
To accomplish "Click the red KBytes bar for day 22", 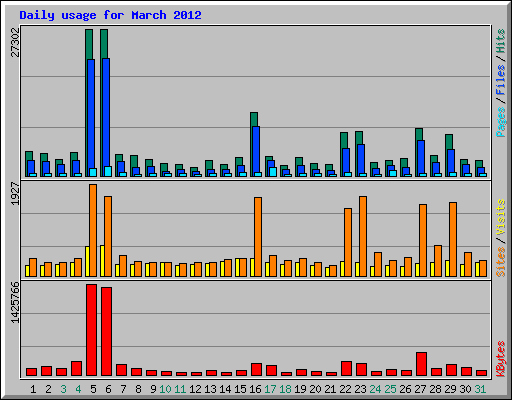I will pos(346,369).
